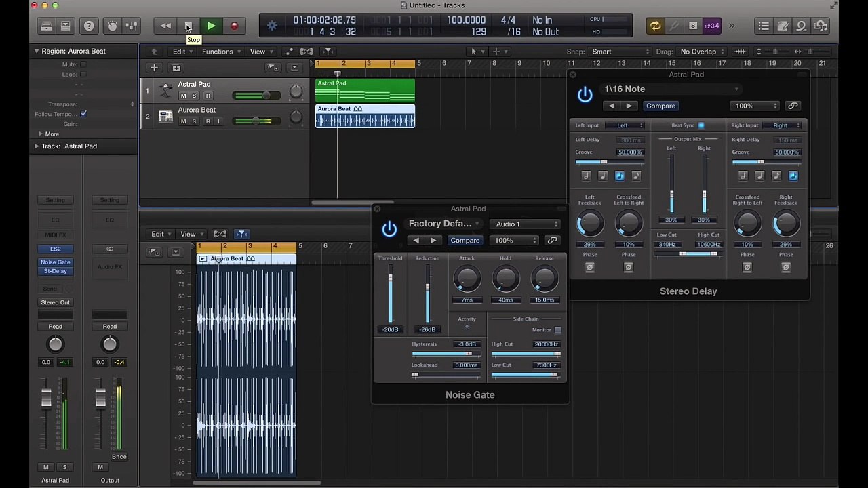Check the region Mute checkbox
Screen dimensions: 868x488
[x=83, y=65]
